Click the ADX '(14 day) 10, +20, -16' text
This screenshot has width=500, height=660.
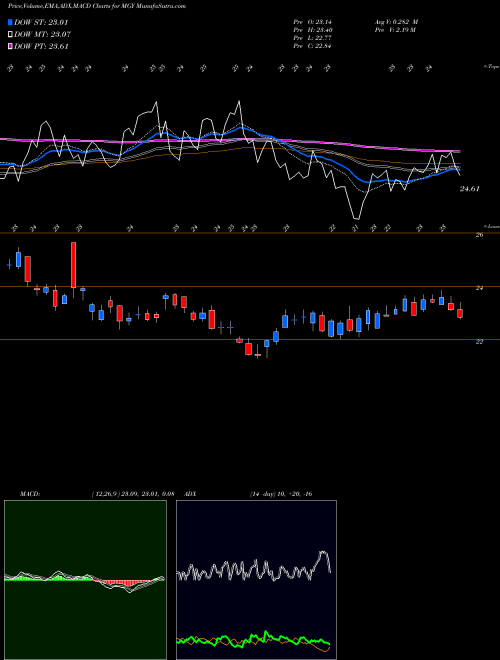point(281,494)
